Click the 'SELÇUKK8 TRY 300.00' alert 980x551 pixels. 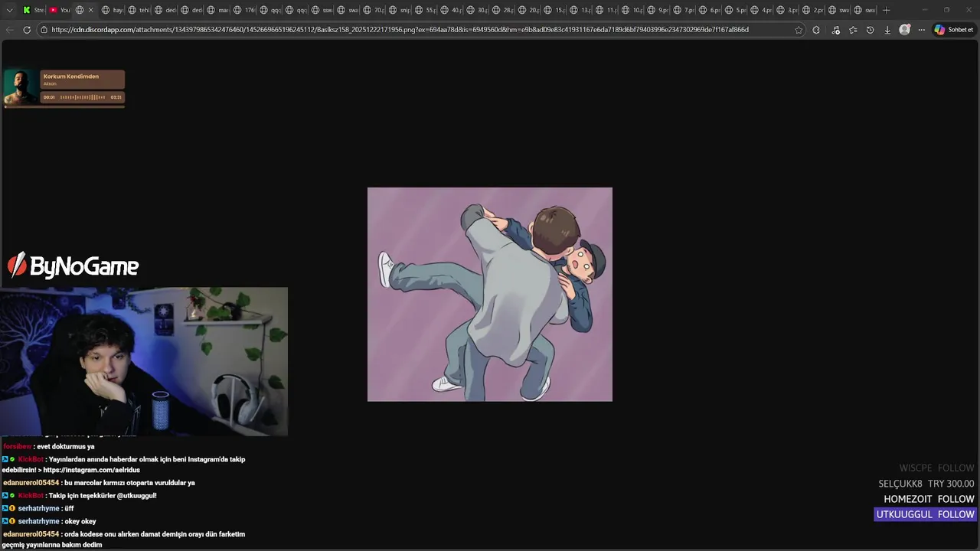click(926, 484)
